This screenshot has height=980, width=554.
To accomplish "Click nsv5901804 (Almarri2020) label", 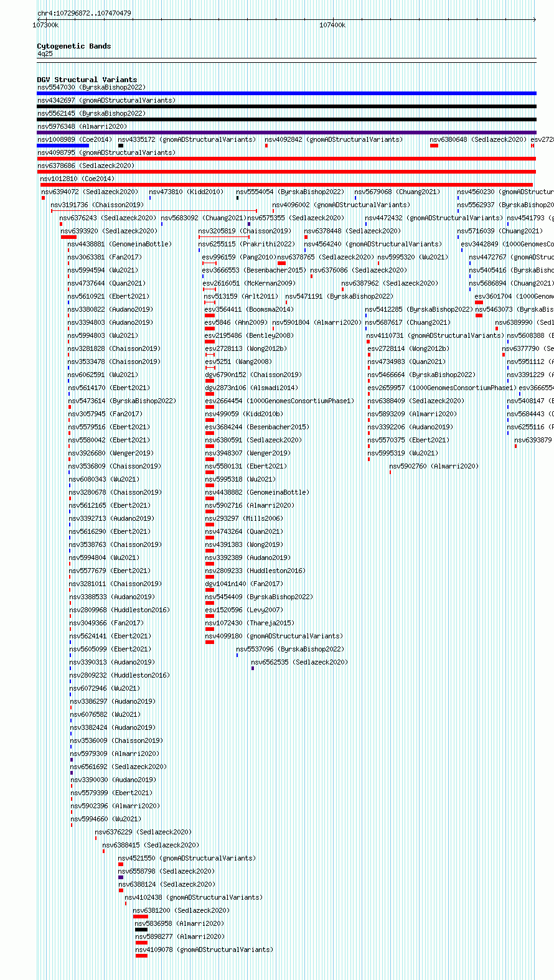I will [317, 323].
